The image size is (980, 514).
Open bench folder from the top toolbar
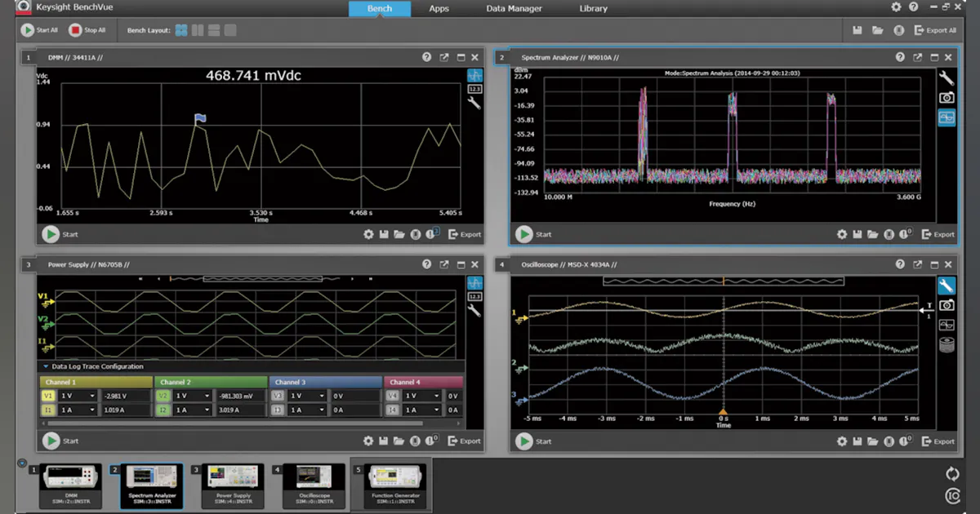(877, 30)
